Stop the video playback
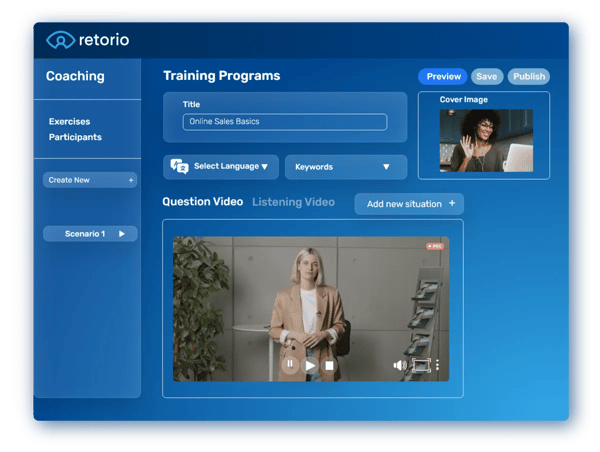 pos(329,365)
